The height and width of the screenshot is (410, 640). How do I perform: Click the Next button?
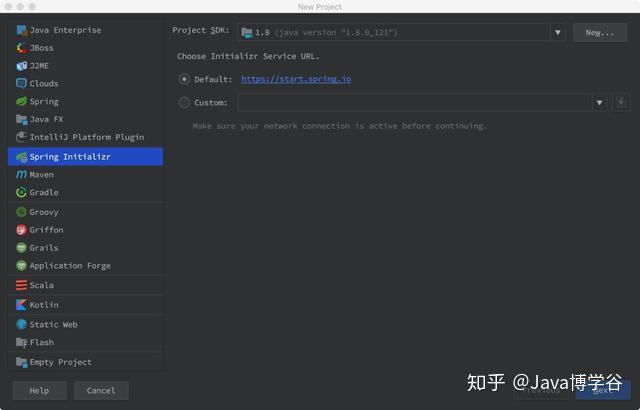click(x=603, y=390)
